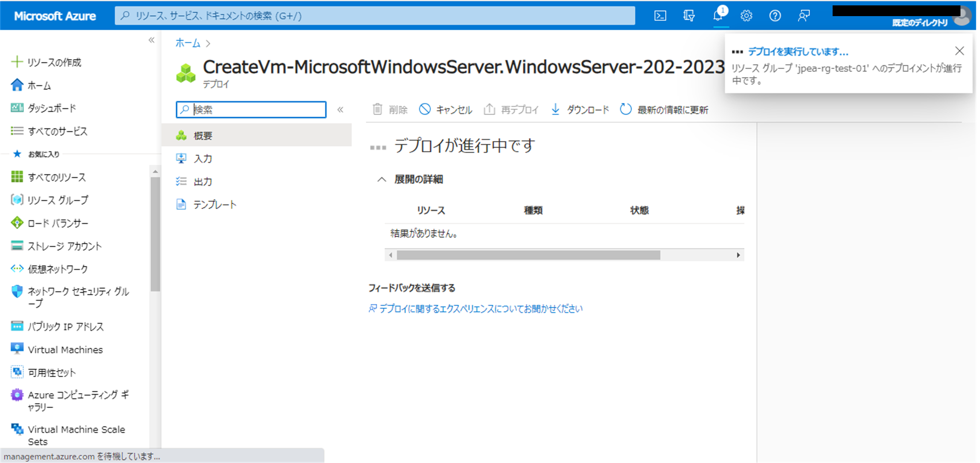Viewport: 980px width, 463px height.
Task: Open the デプロイに関するエクスペリエンス feedback link
Action: tap(476, 308)
